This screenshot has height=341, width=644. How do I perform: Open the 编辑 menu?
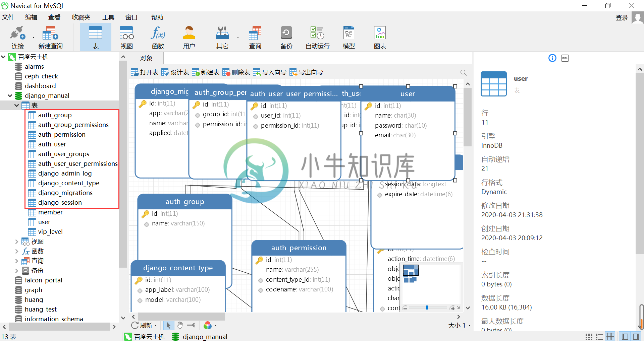coord(31,17)
